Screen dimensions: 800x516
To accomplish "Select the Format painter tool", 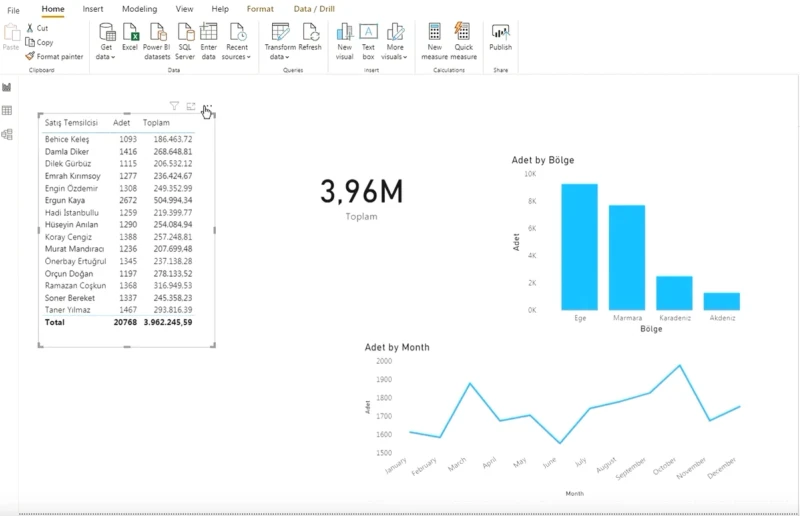I will 54,56.
